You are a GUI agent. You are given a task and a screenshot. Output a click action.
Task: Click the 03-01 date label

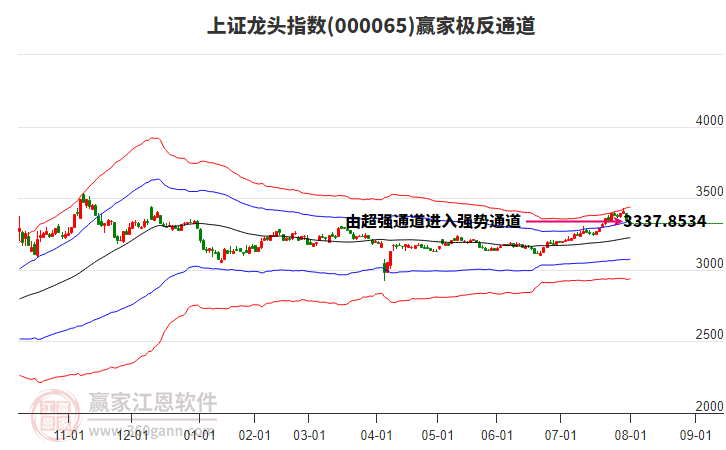(x=309, y=436)
